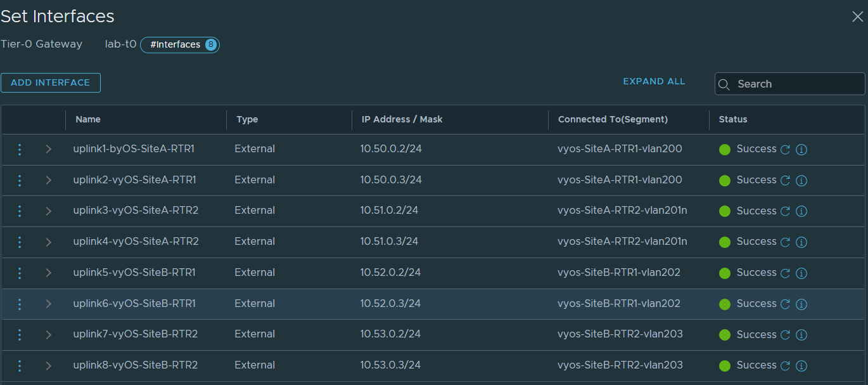Image resolution: width=868 pixels, height=385 pixels.
Task: Click the Add Interface button
Action: click(x=51, y=82)
